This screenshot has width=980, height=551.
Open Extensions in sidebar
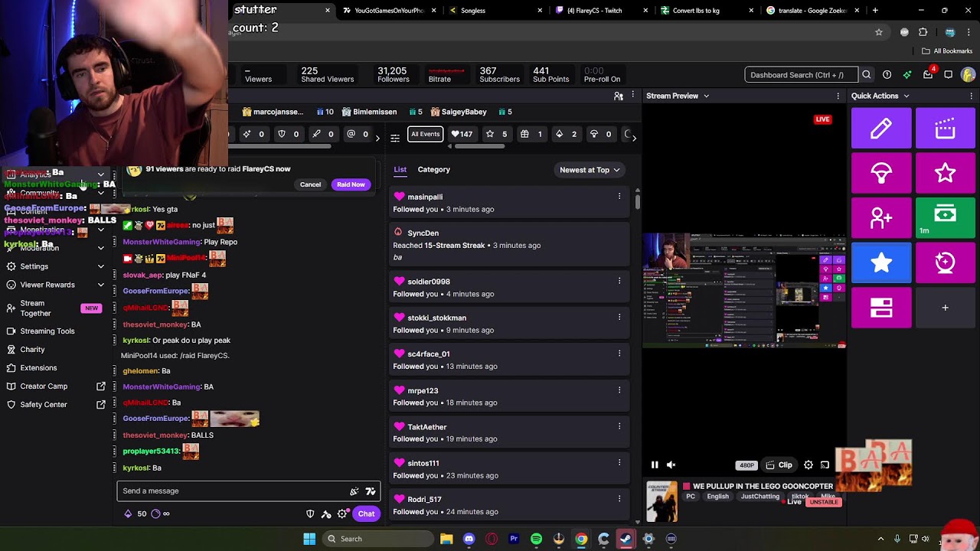pyautogui.click(x=38, y=367)
